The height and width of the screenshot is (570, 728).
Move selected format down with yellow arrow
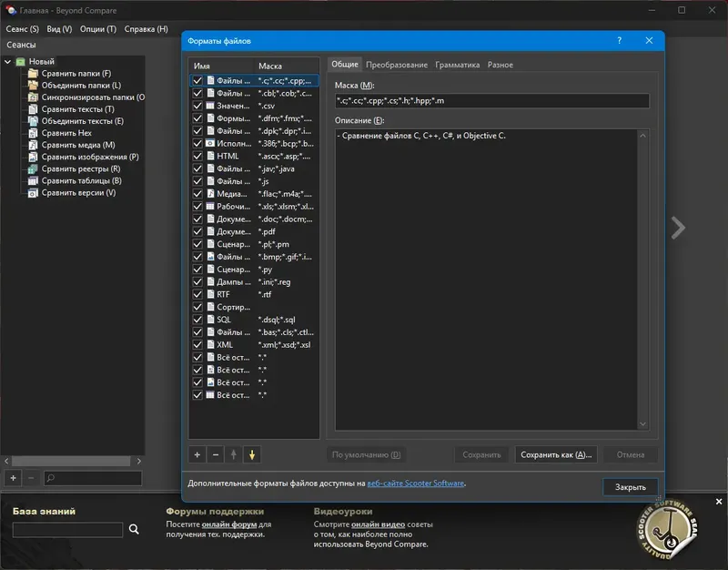[x=252, y=454]
